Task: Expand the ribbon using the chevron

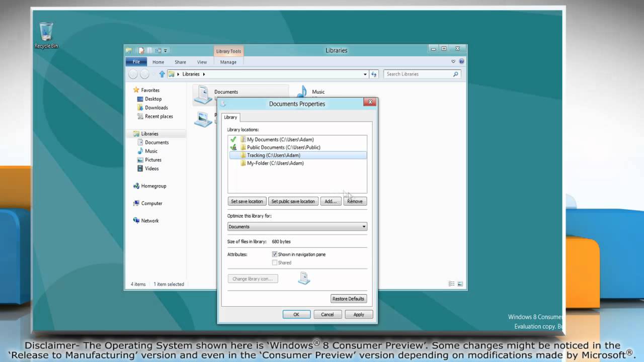Action: 453,61
